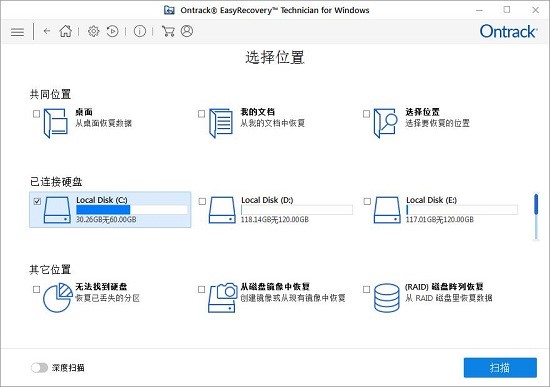
Task: Click the Ontrack logo
Action: coord(508,32)
